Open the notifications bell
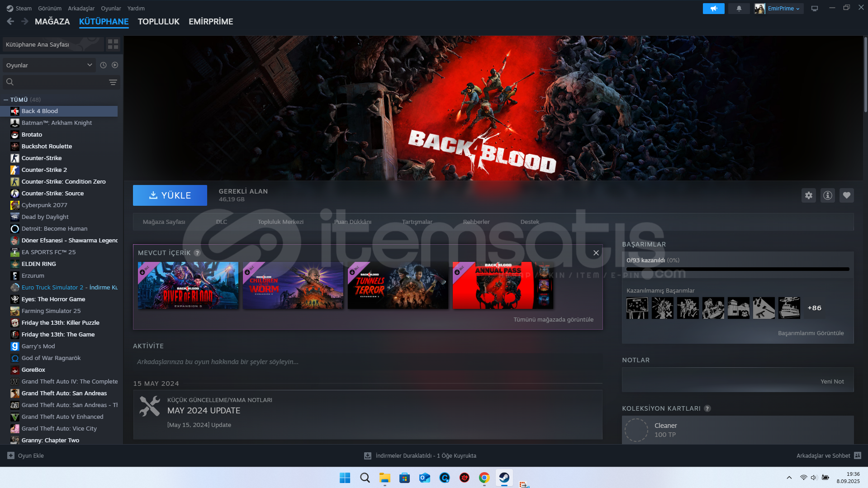Image resolution: width=868 pixels, height=488 pixels. 739,9
